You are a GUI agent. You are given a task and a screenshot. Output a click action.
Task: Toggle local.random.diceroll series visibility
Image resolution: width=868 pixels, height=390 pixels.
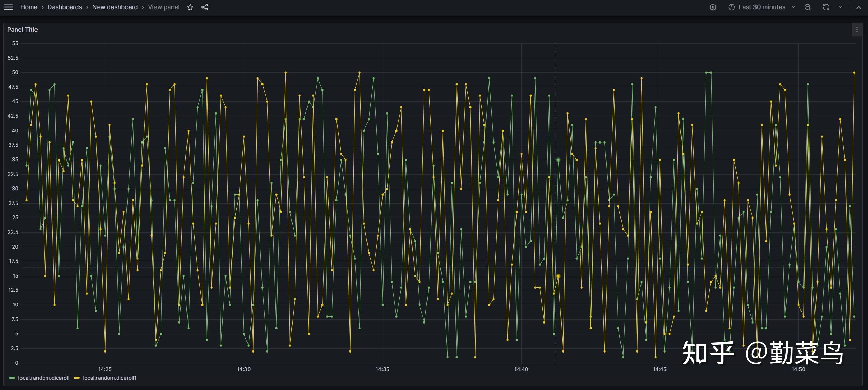coord(44,378)
